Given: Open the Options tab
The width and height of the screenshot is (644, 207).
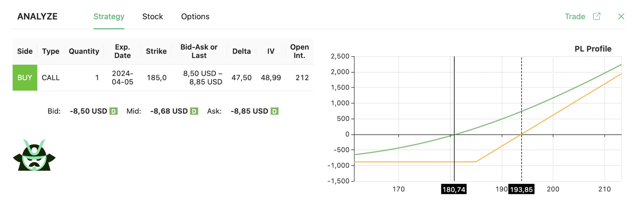Looking at the screenshot, I should (x=195, y=16).
